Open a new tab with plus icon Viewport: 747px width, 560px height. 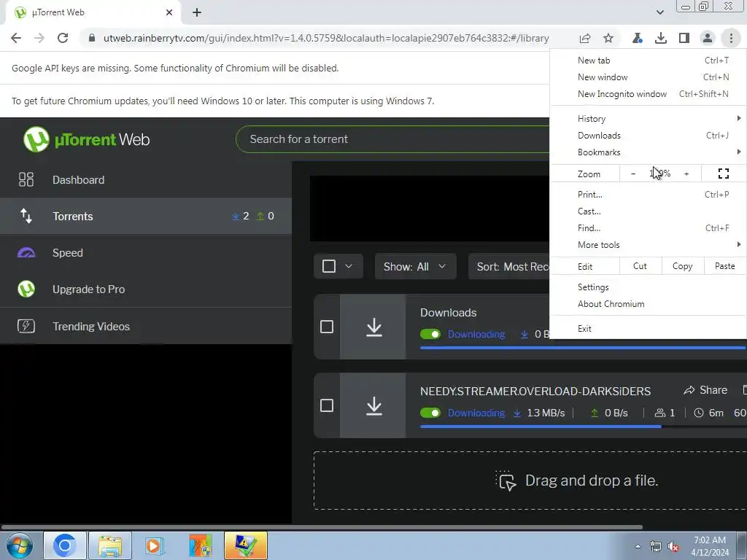[197, 12]
